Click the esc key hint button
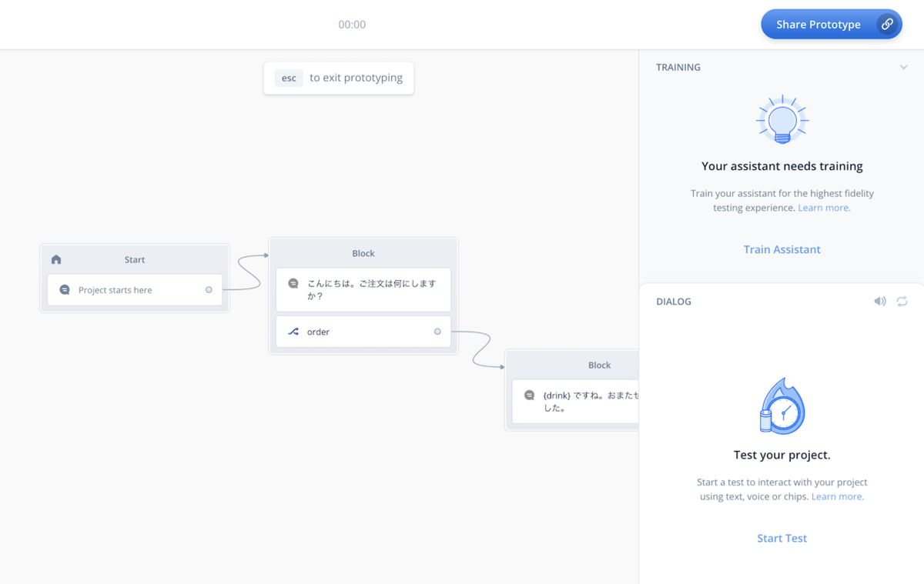The height and width of the screenshot is (584, 924). [289, 78]
